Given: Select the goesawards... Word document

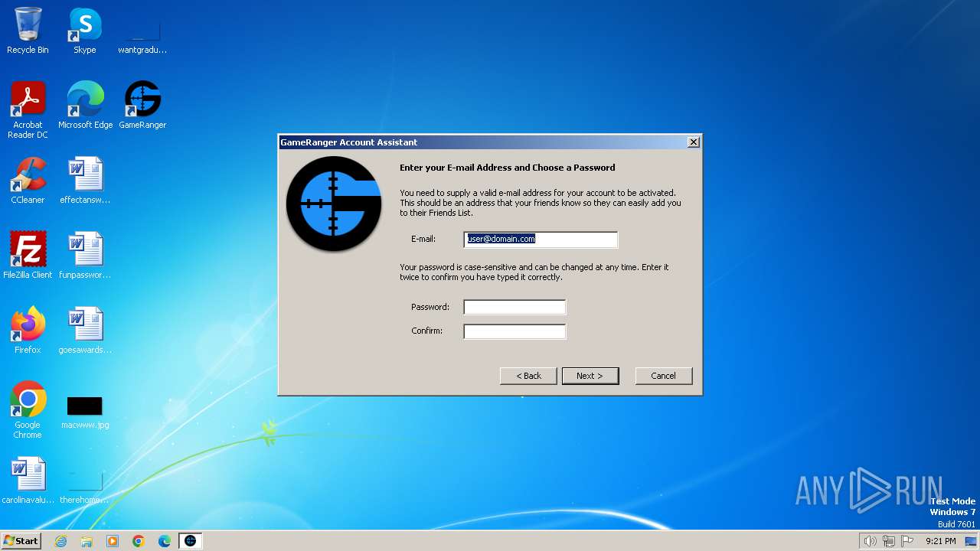Looking at the screenshot, I should (x=85, y=331).
